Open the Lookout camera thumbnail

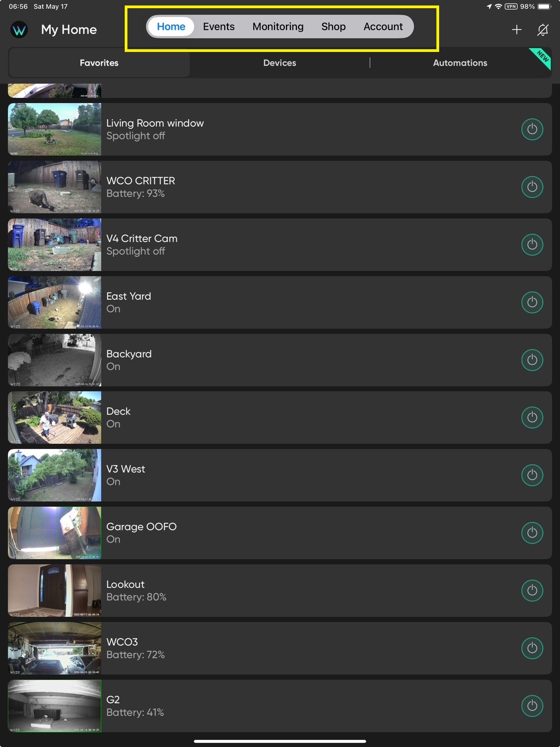point(55,591)
